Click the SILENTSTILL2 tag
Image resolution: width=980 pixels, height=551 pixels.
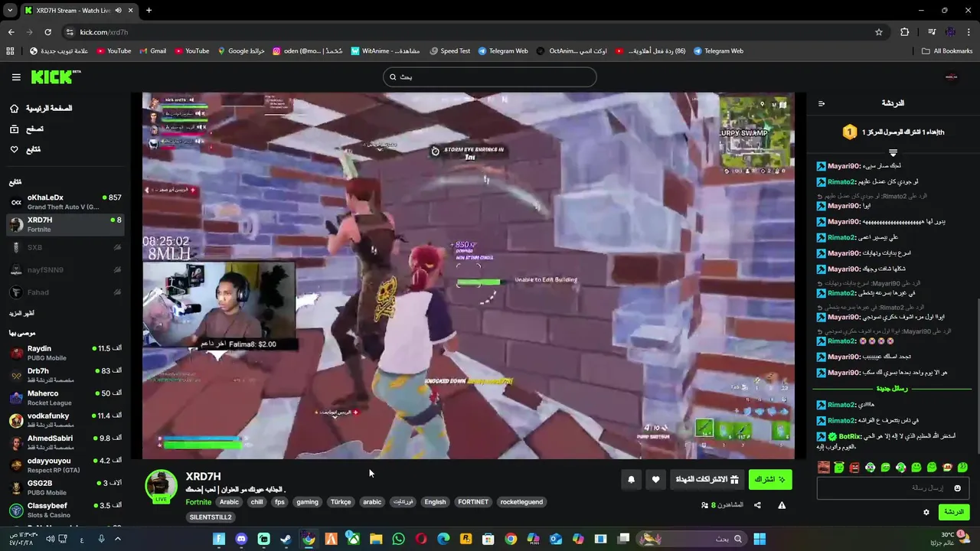click(210, 517)
